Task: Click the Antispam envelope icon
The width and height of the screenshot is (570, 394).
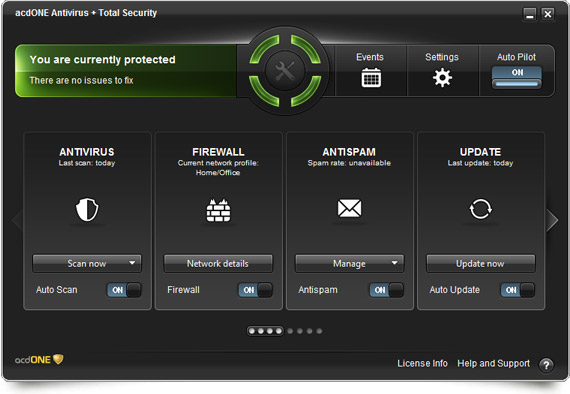Action: [349, 208]
